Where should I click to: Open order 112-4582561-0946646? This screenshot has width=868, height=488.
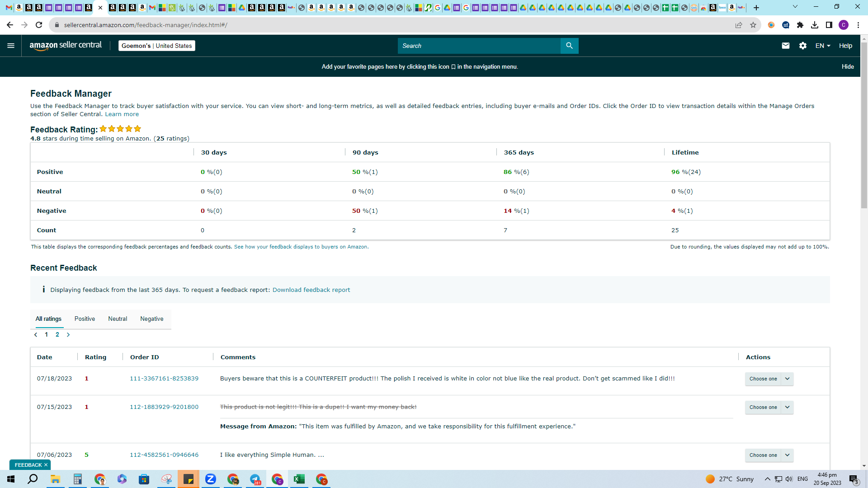coord(164,455)
